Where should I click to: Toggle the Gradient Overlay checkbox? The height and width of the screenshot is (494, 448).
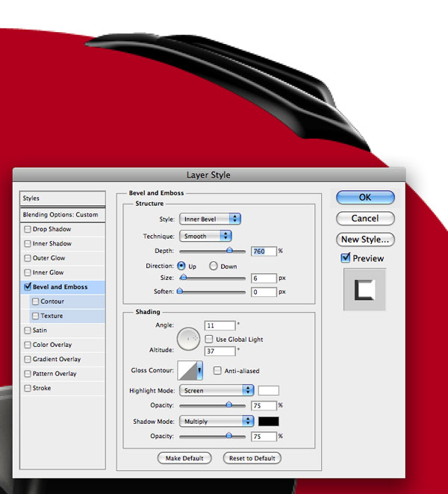(28, 360)
